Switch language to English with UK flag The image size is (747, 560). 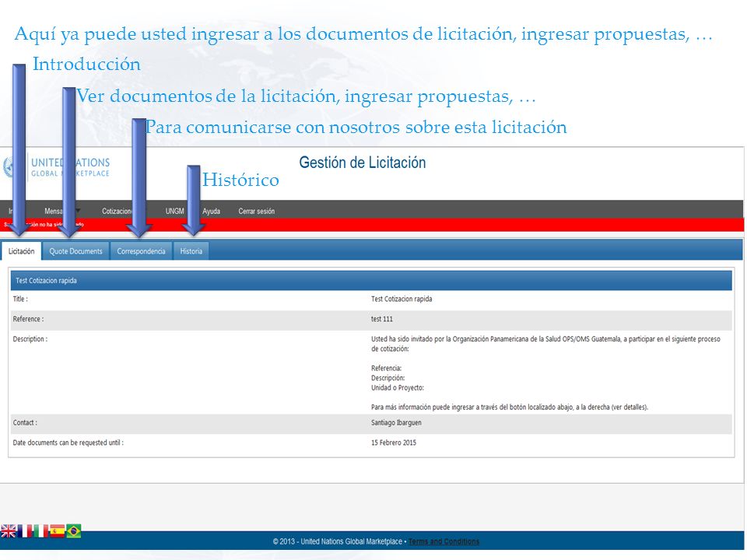point(8,530)
